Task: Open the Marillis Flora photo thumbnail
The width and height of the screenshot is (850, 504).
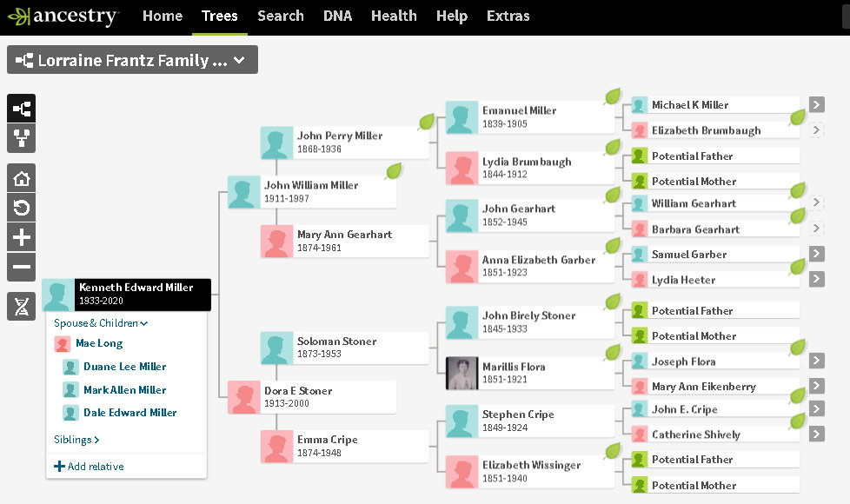Action: [462, 373]
